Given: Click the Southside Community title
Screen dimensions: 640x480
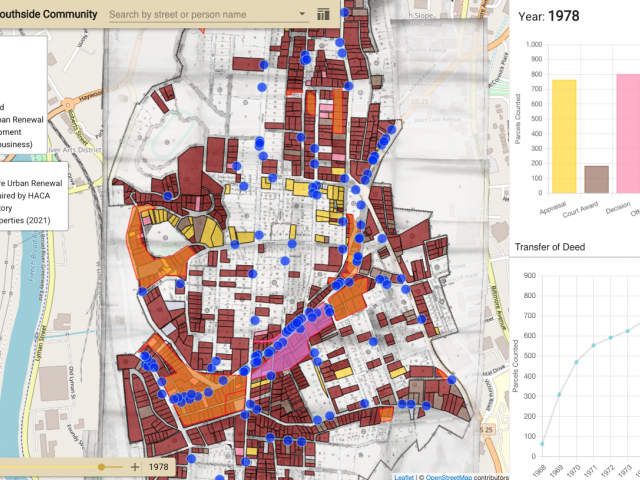Looking at the screenshot, I should click(x=48, y=15).
